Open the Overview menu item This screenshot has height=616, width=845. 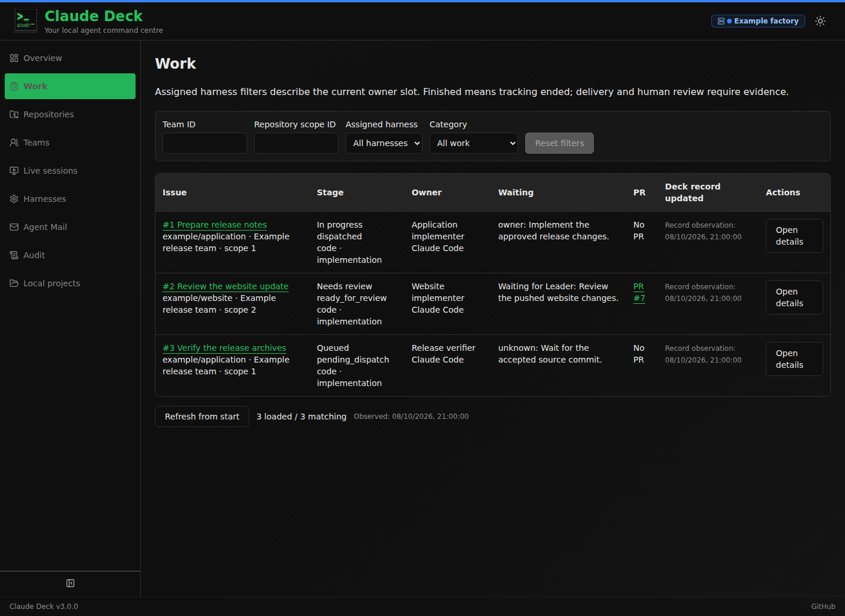pos(70,58)
